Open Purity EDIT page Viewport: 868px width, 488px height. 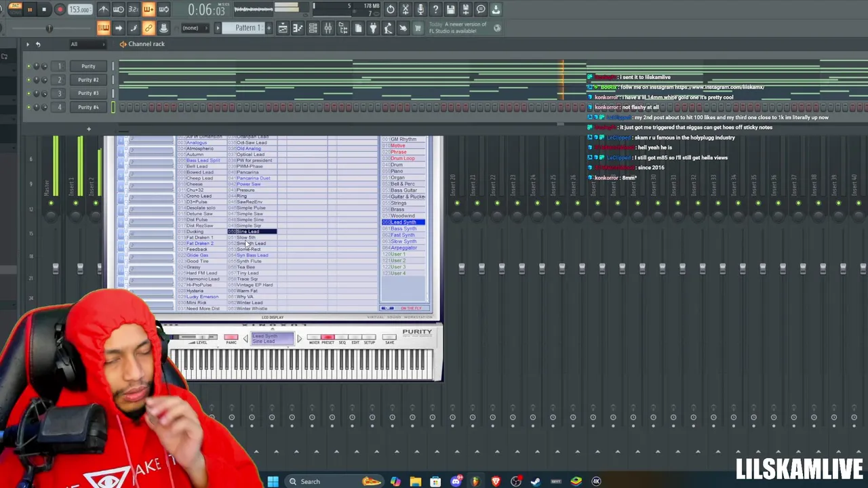[x=355, y=338]
